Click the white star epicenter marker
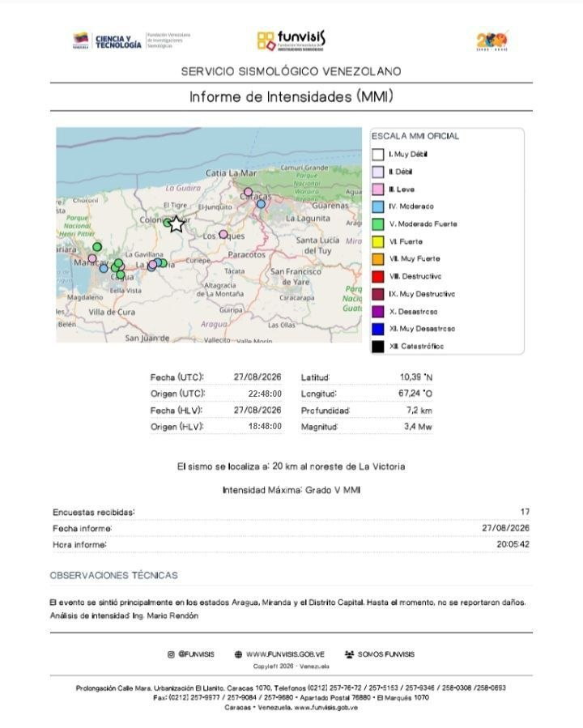Image resolution: width=583 pixels, height=728 pixels. click(176, 224)
